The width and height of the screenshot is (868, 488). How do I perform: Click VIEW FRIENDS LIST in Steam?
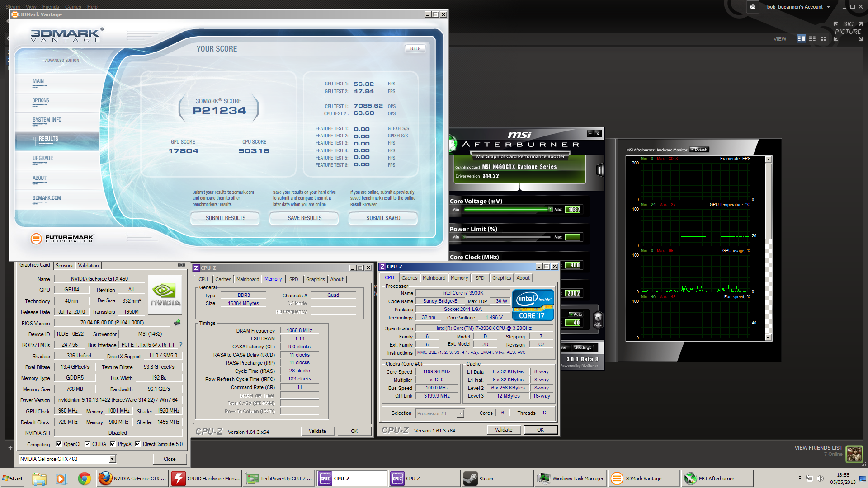coord(818,448)
